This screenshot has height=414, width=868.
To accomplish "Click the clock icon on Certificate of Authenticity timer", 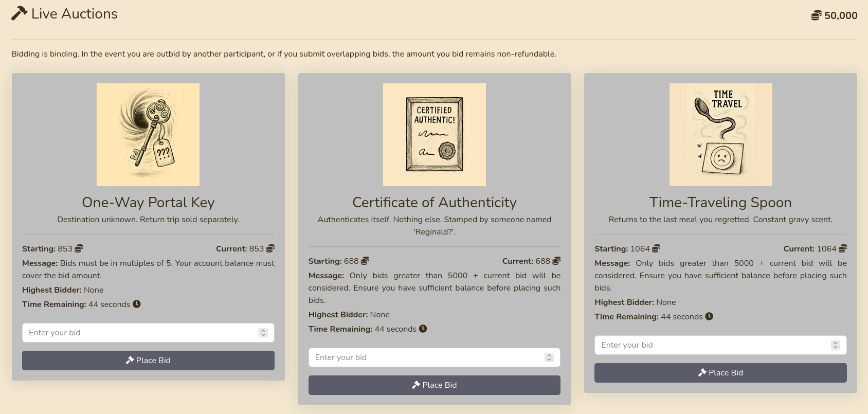I will [x=423, y=329].
